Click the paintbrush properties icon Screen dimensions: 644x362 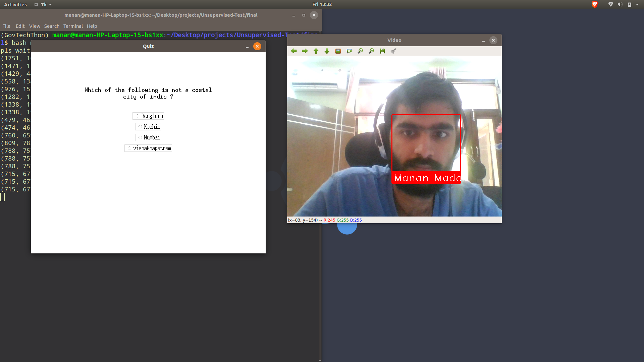tap(393, 51)
